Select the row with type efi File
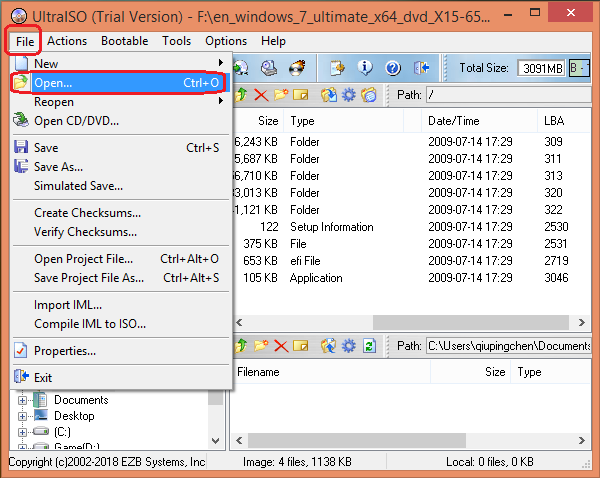The width and height of the screenshot is (600, 478). [411, 261]
